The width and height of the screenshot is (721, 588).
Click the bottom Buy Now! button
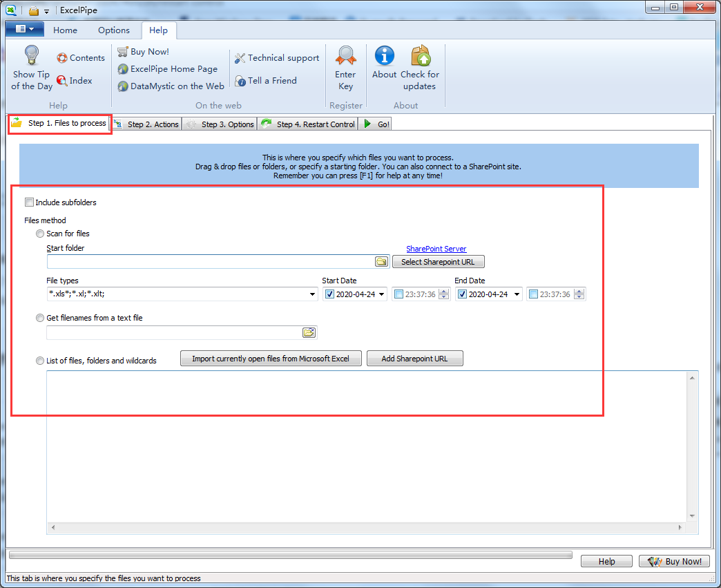click(x=674, y=561)
